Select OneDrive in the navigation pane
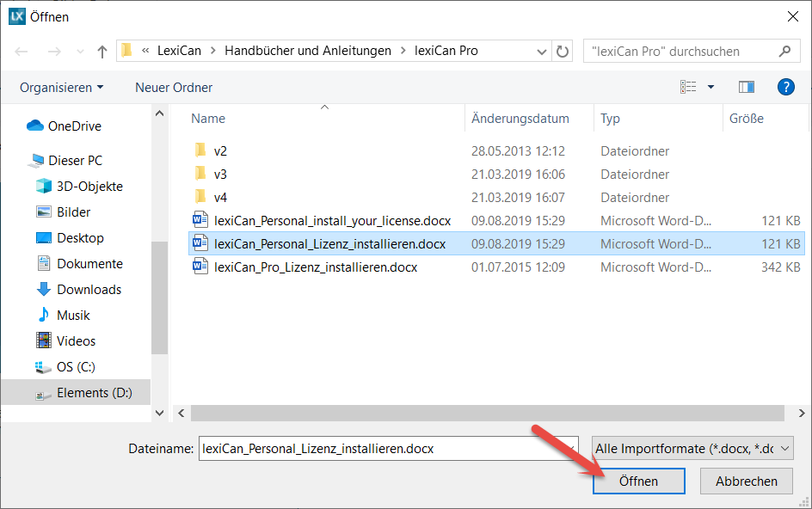 tap(74, 126)
